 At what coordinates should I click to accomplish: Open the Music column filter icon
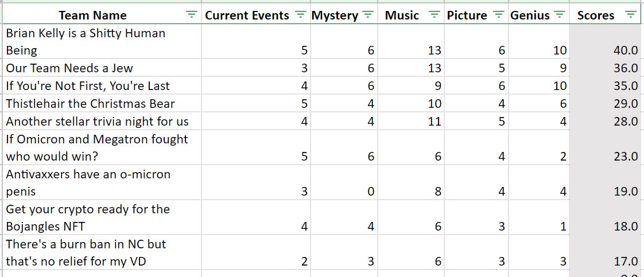coord(434,15)
